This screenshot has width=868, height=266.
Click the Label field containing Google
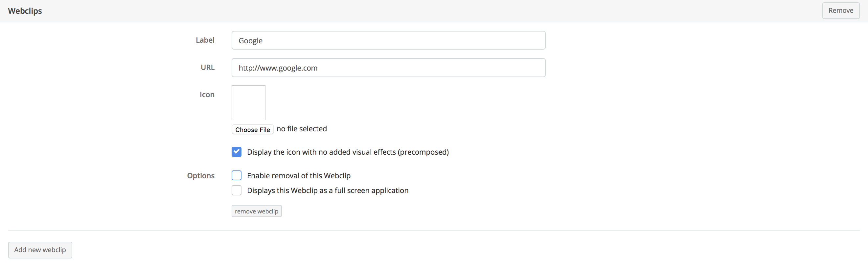pos(388,40)
